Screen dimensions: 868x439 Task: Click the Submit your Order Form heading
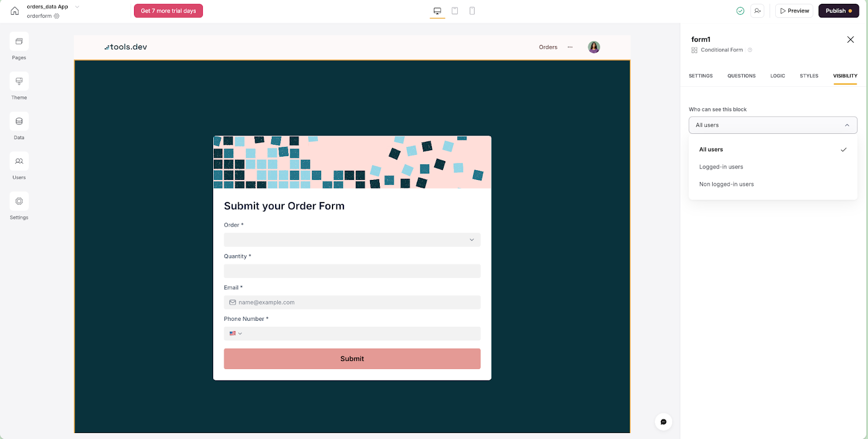pos(284,206)
